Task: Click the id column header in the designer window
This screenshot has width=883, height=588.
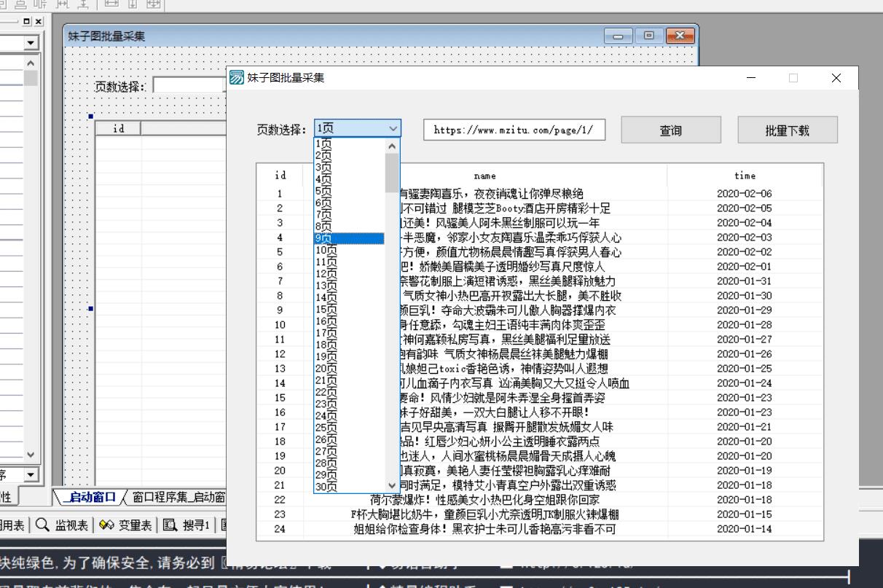Action: click(118, 129)
